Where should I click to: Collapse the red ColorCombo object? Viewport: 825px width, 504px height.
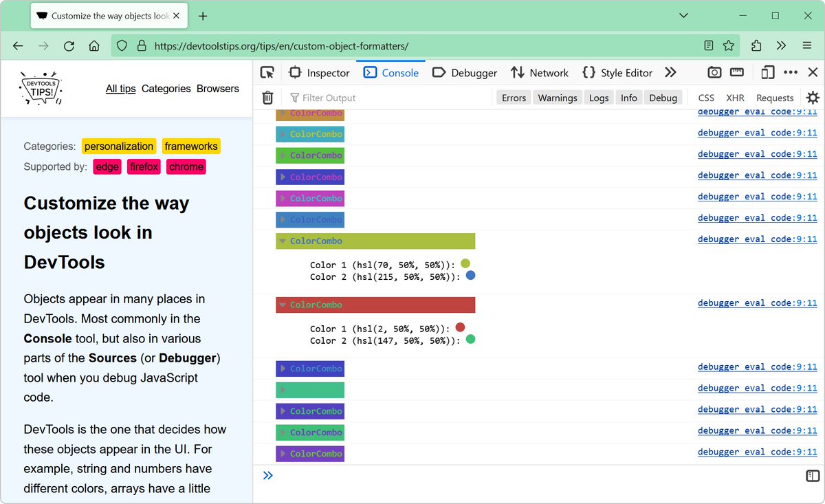pyautogui.click(x=283, y=305)
